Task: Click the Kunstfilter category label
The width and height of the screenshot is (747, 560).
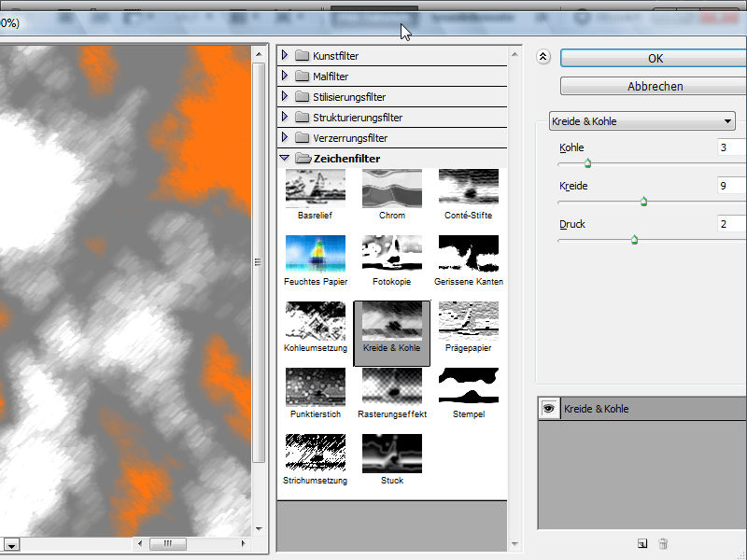Action: pos(335,56)
